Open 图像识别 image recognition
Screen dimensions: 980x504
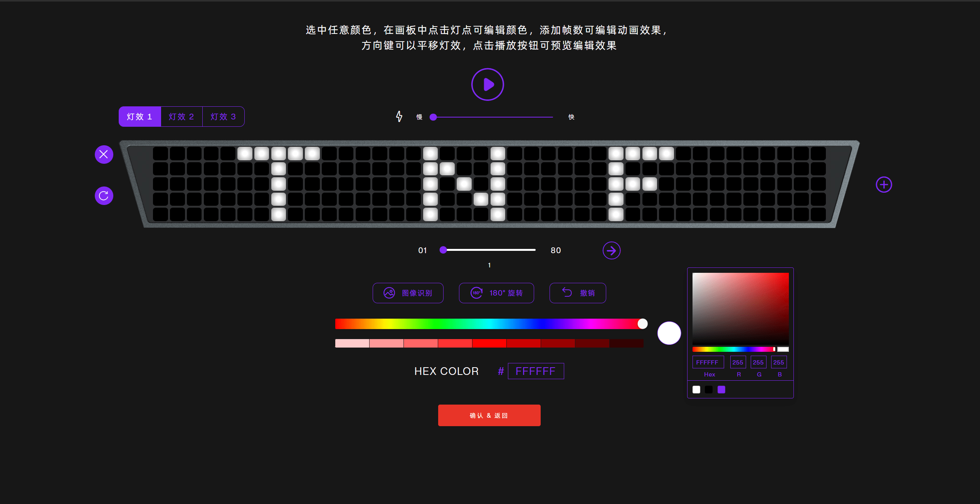tap(408, 293)
